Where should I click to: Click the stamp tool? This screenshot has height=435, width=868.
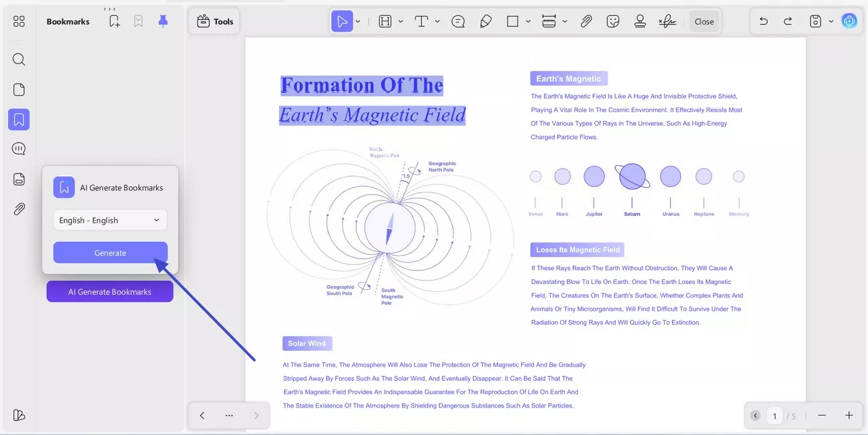click(x=640, y=21)
